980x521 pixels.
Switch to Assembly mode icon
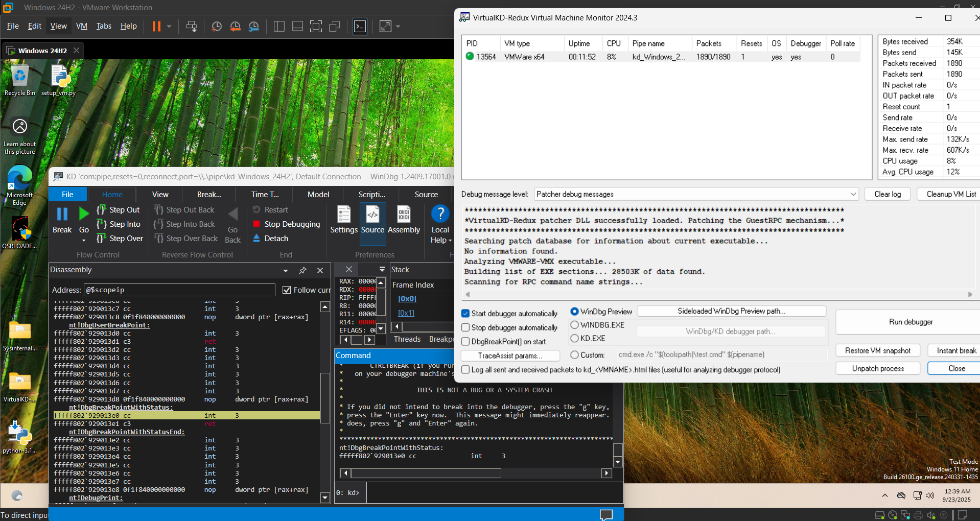(404, 215)
